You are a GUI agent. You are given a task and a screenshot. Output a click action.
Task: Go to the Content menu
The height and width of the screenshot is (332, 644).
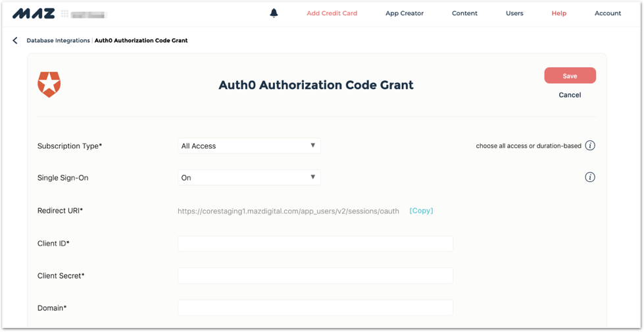coord(464,13)
